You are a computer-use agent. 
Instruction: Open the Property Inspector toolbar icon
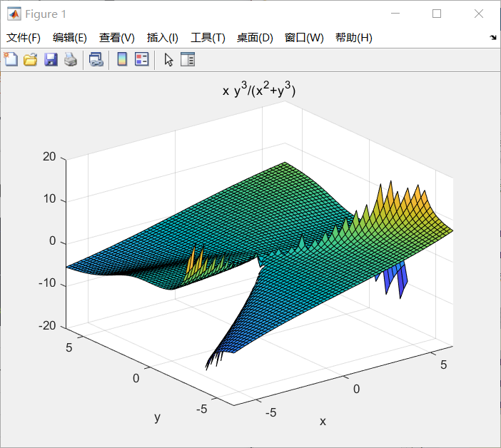coord(188,59)
